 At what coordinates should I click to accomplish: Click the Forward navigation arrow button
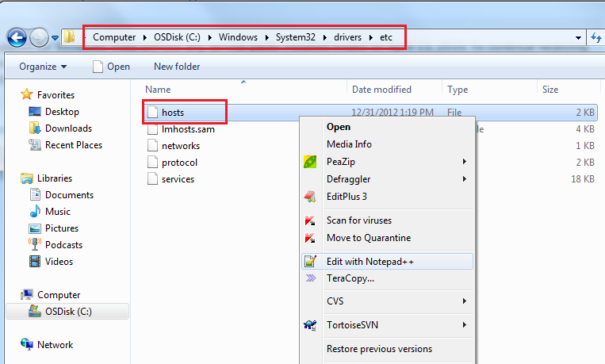click(x=39, y=36)
